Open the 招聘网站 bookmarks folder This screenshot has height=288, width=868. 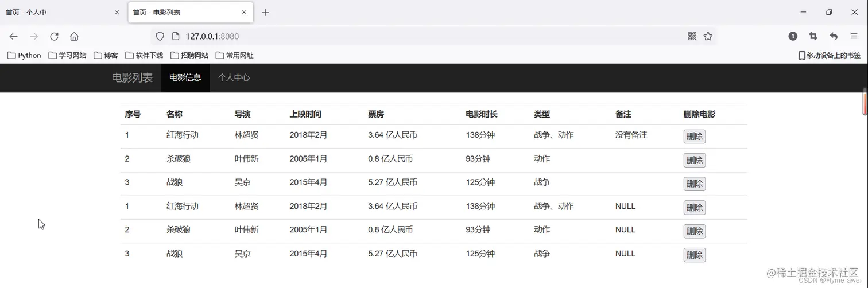[x=189, y=55]
